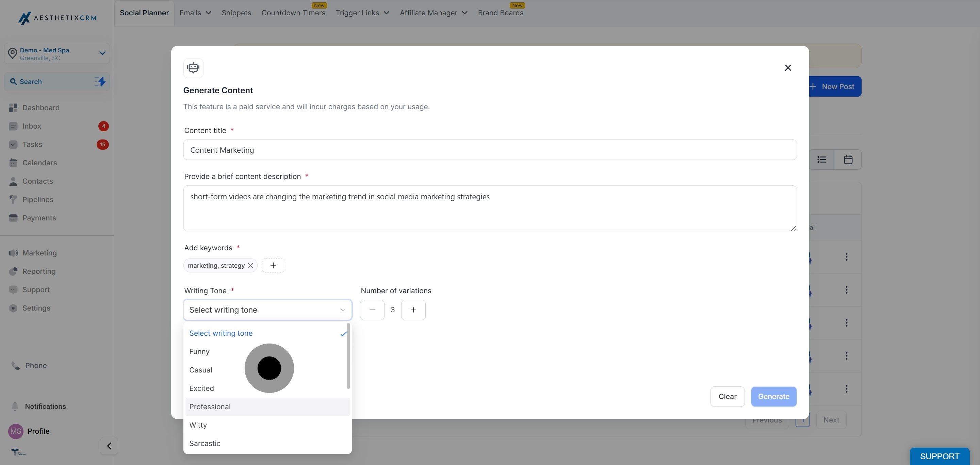Open the Inbox sidebar item
980x465 pixels.
[x=32, y=126]
